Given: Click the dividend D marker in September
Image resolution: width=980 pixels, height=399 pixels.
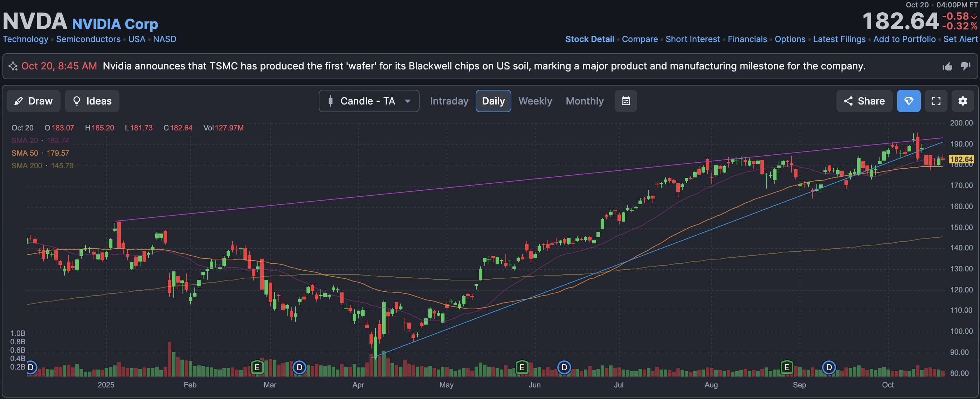Looking at the screenshot, I should [x=829, y=367].
